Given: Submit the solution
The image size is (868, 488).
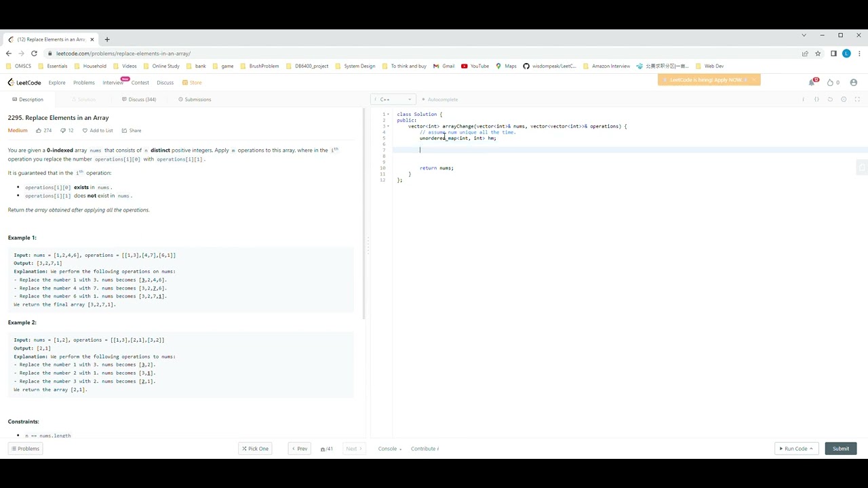Looking at the screenshot, I should tap(841, 449).
